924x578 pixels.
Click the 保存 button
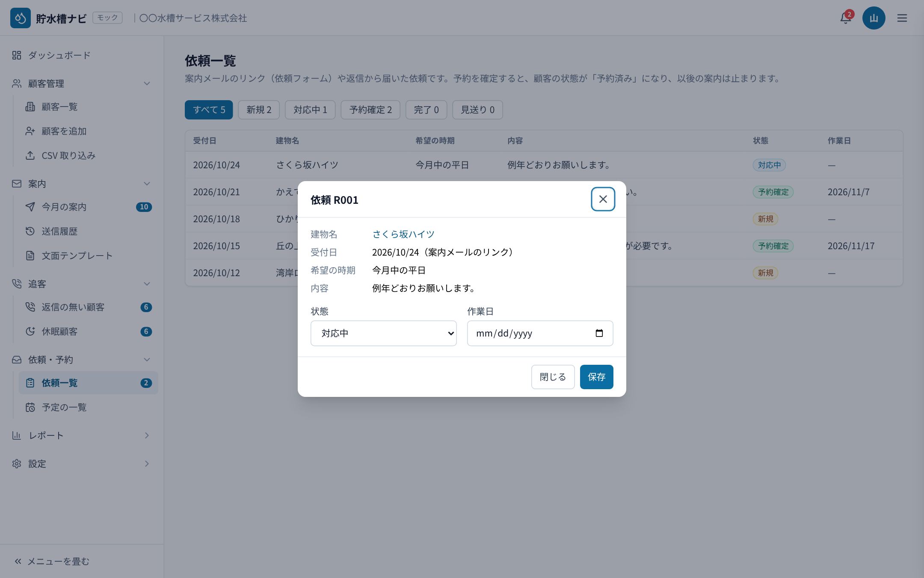[596, 377]
